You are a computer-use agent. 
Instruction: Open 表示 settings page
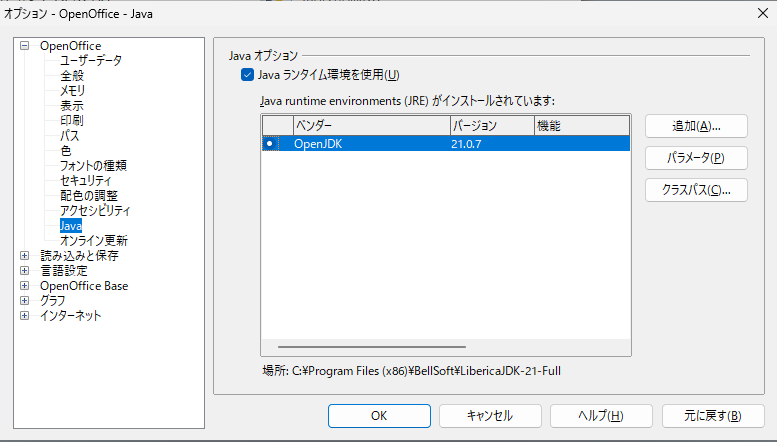(72, 106)
